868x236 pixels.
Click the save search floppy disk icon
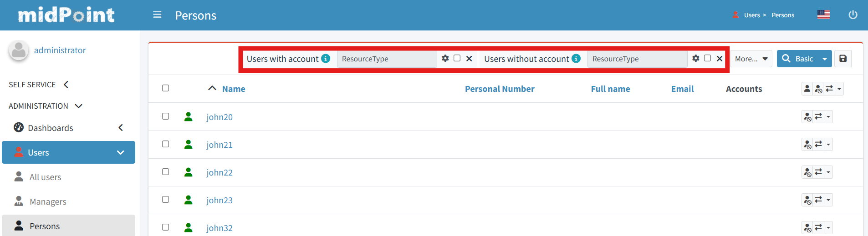(843, 59)
